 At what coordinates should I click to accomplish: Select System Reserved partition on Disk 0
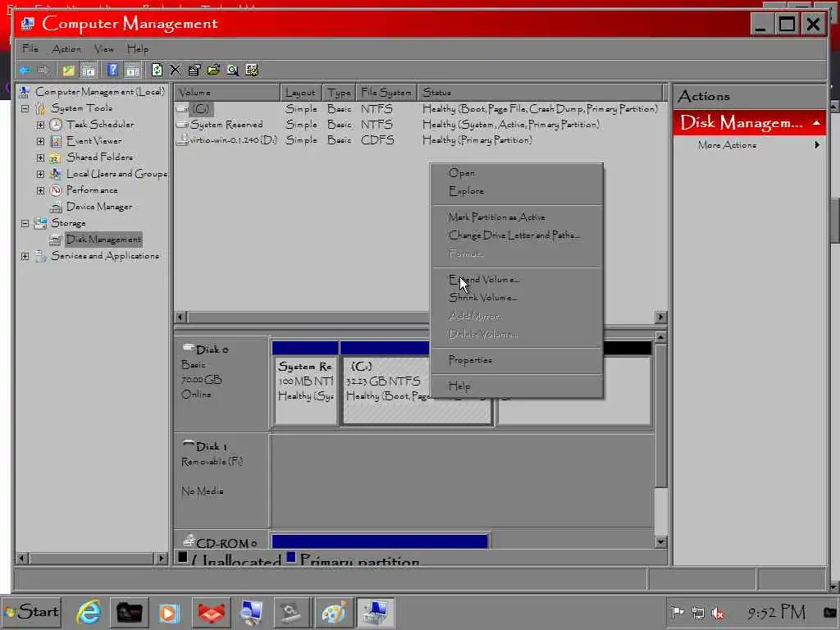pos(305,390)
